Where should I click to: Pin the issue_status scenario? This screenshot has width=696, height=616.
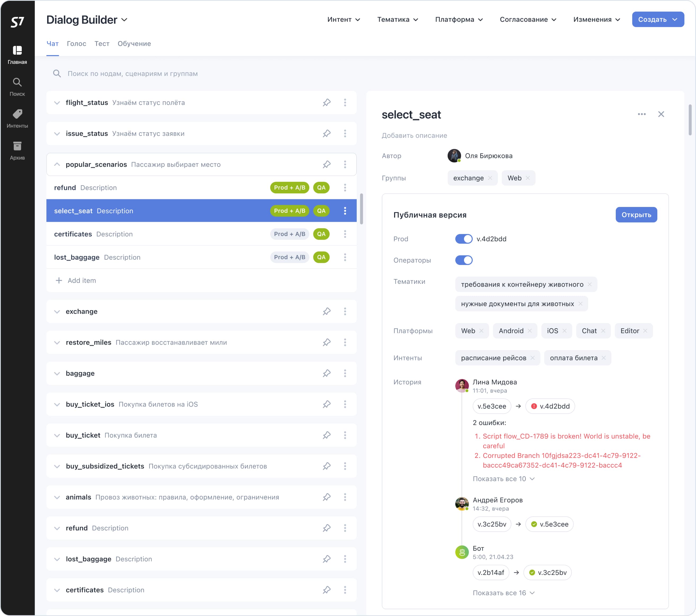(327, 134)
